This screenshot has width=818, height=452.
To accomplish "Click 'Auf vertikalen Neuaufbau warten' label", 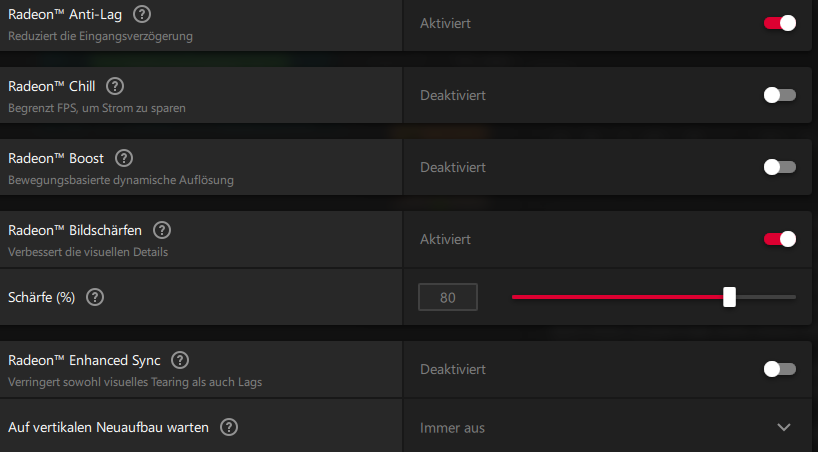I will 109,427.
